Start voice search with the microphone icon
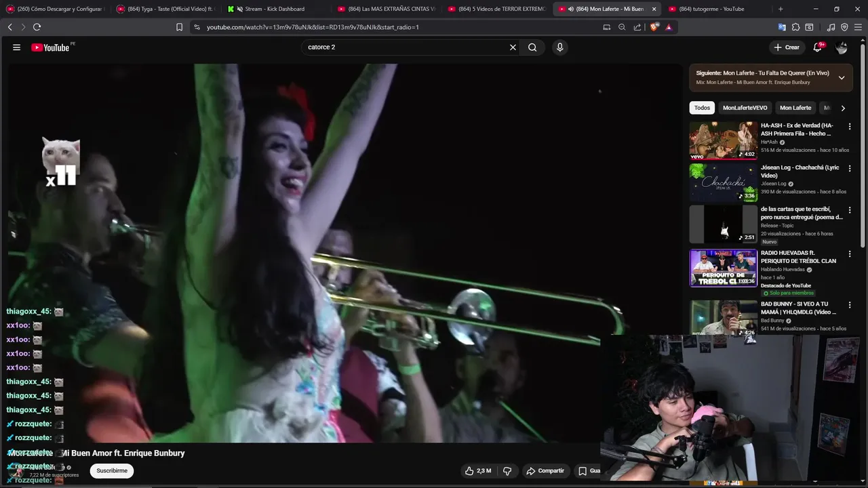 [x=559, y=47]
